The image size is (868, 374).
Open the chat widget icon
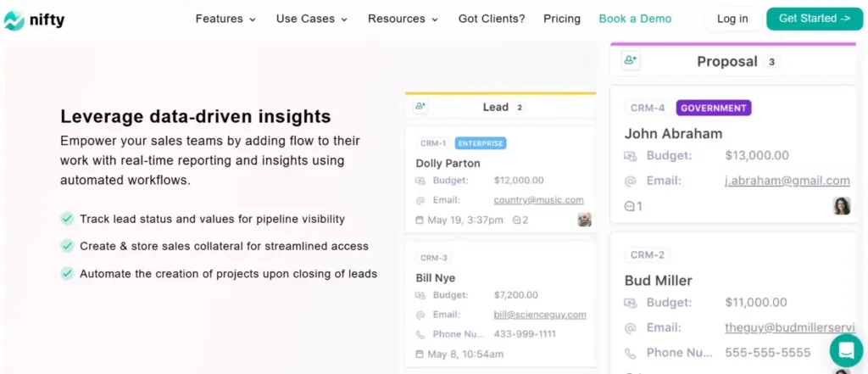click(845, 350)
